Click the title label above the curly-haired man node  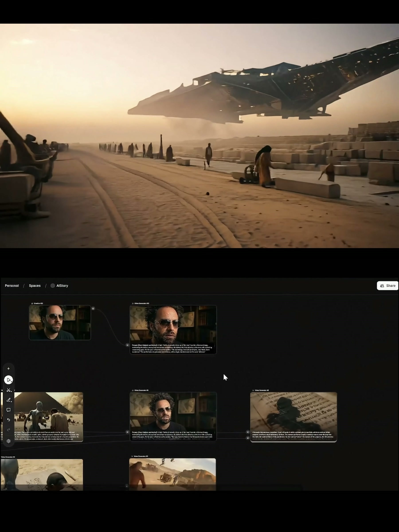coord(140,390)
